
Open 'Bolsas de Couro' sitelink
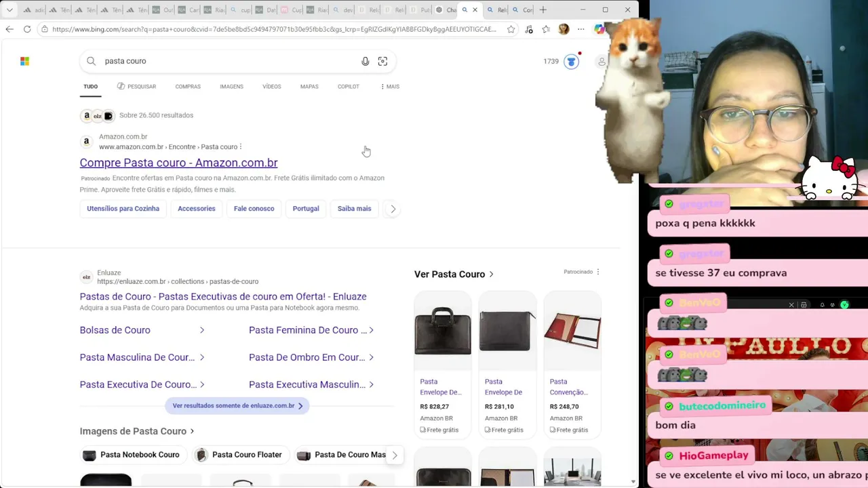pos(115,330)
